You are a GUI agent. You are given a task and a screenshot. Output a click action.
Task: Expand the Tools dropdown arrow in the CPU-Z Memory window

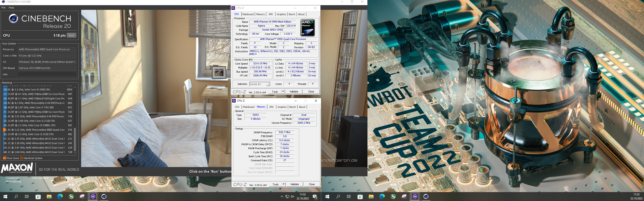click(x=284, y=184)
